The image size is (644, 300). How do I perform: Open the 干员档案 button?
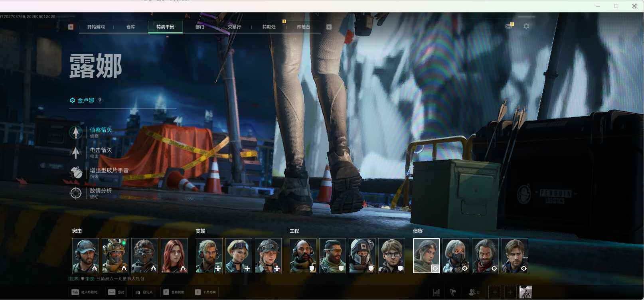pyautogui.click(x=205, y=292)
